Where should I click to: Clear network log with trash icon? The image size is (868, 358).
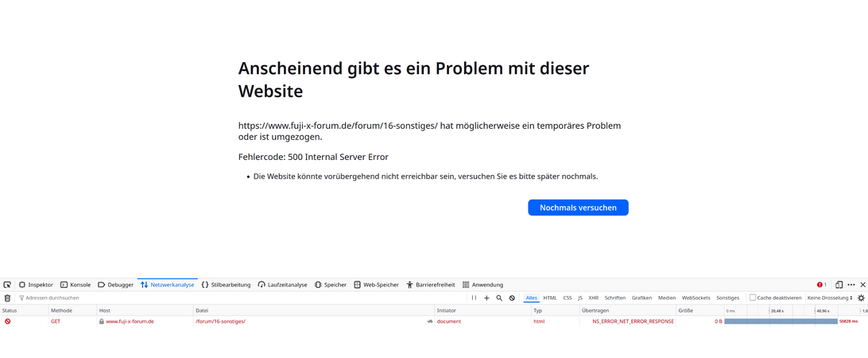7,298
